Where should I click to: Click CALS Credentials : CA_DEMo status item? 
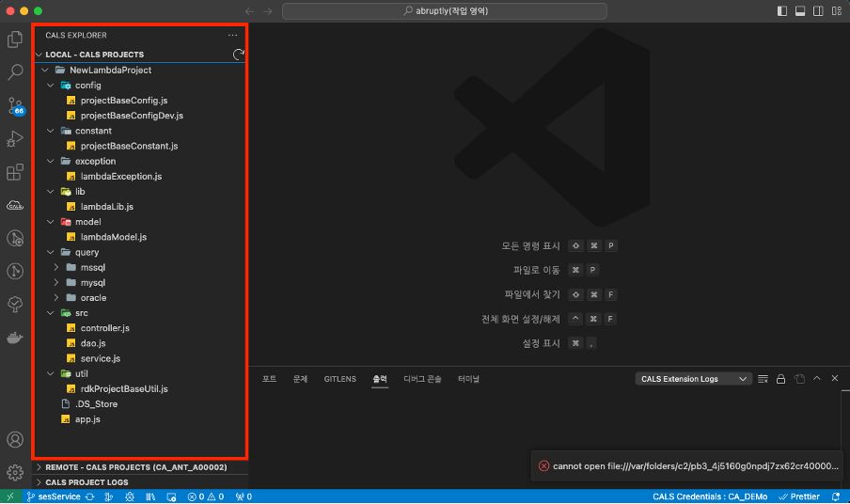(x=710, y=496)
